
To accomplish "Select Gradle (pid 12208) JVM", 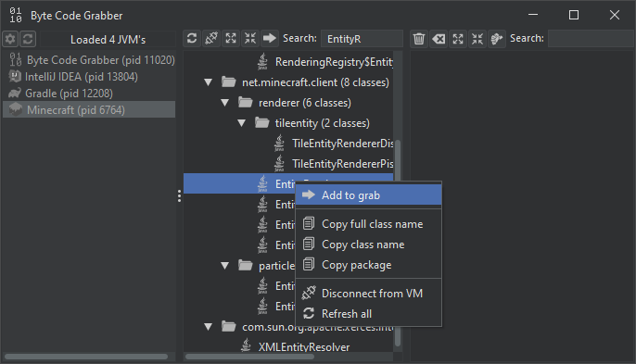I will point(89,94).
